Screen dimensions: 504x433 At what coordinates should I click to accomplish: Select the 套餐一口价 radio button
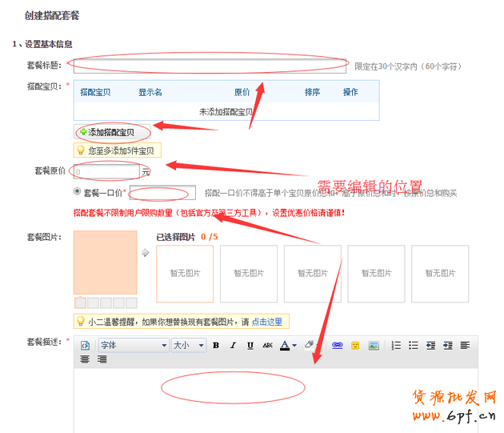pyautogui.click(x=77, y=192)
